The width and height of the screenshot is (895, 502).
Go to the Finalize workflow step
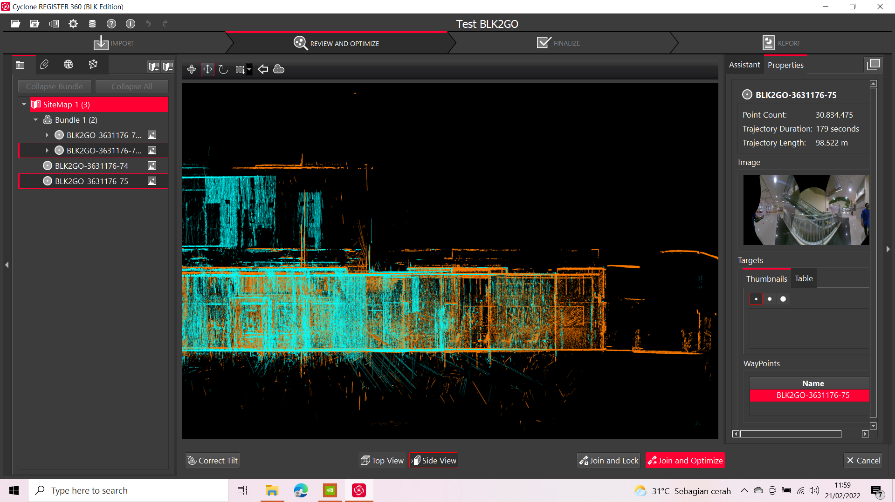558,43
